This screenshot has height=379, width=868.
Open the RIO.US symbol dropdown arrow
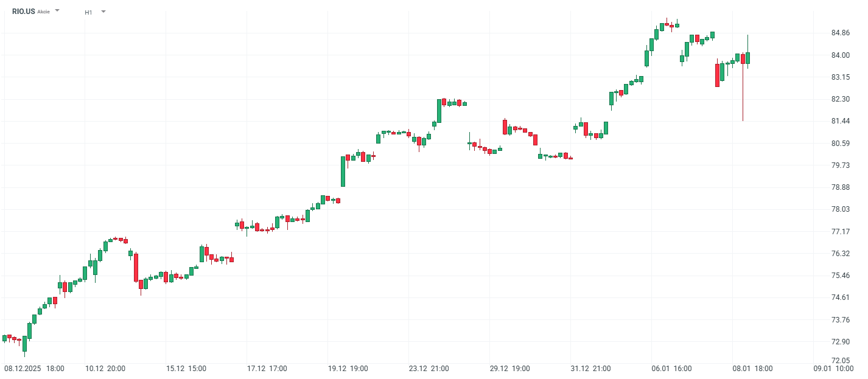pos(57,11)
